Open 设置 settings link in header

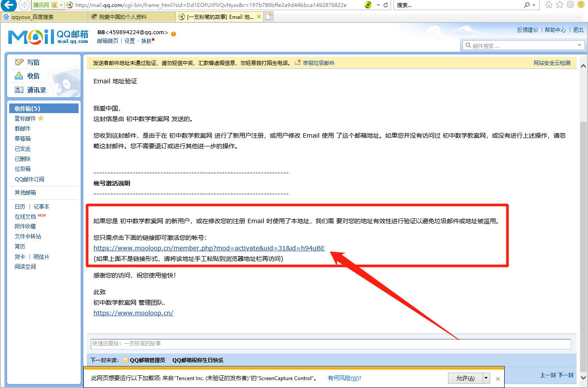(130, 41)
